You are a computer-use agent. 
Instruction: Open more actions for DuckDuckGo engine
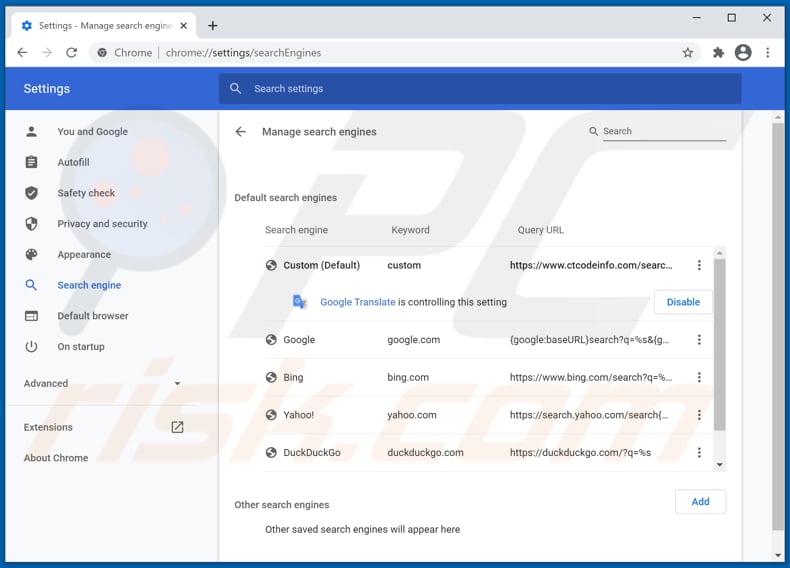tap(699, 453)
